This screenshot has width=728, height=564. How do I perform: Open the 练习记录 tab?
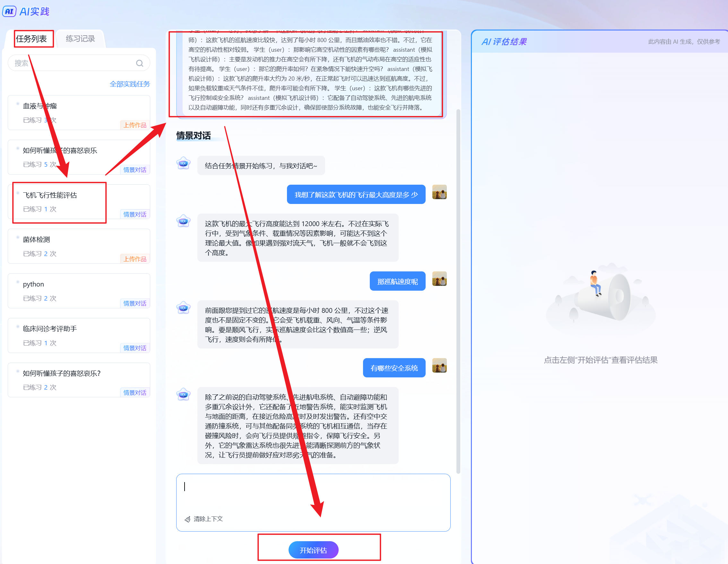[x=80, y=39]
